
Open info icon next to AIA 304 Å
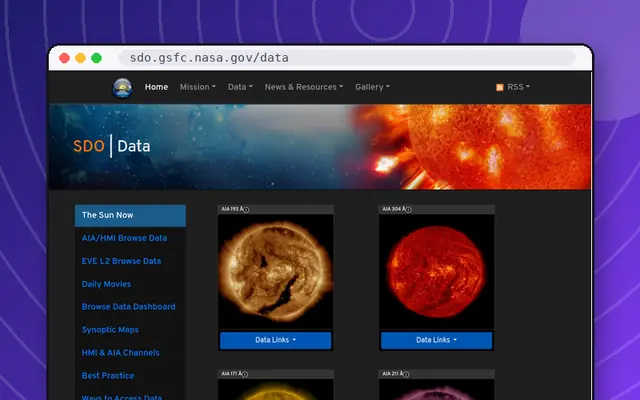(x=409, y=210)
